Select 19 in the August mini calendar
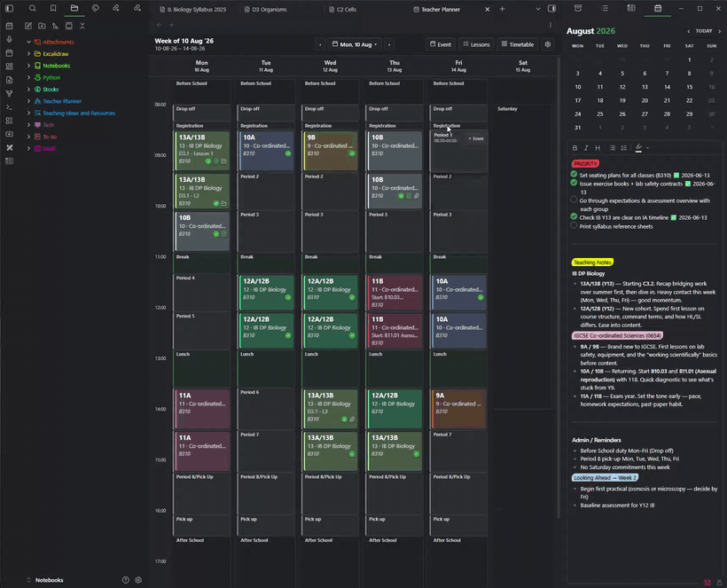This screenshot has height=588, width=727. [x=622, y=100]
